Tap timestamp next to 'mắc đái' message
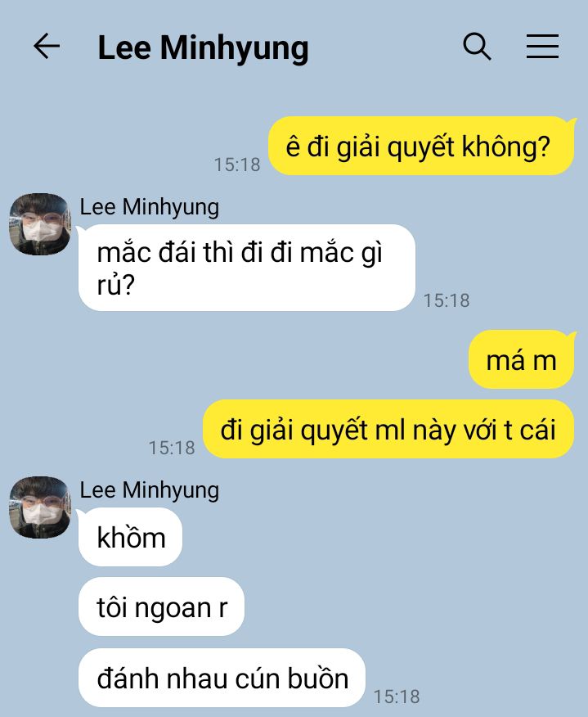The image size is (588, 717). tap(447, 301)
